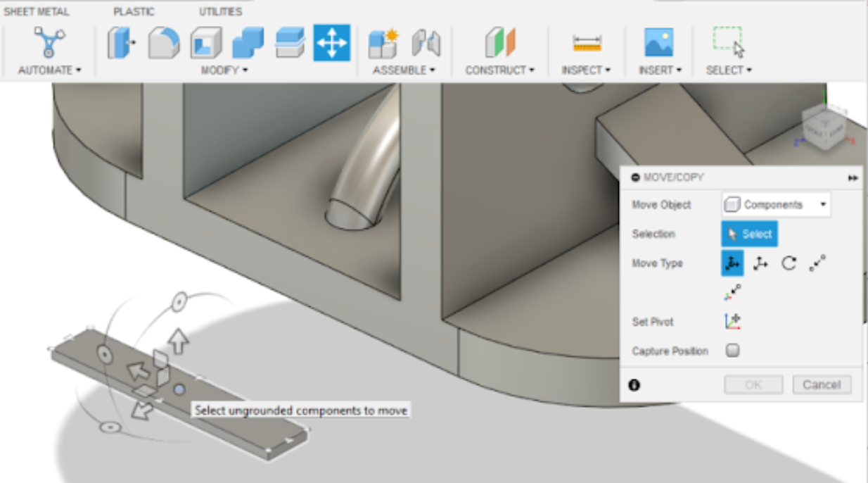Click the Set Pivot icon
The height and width of the screenshot is (483, 868).
coord(732,322)
